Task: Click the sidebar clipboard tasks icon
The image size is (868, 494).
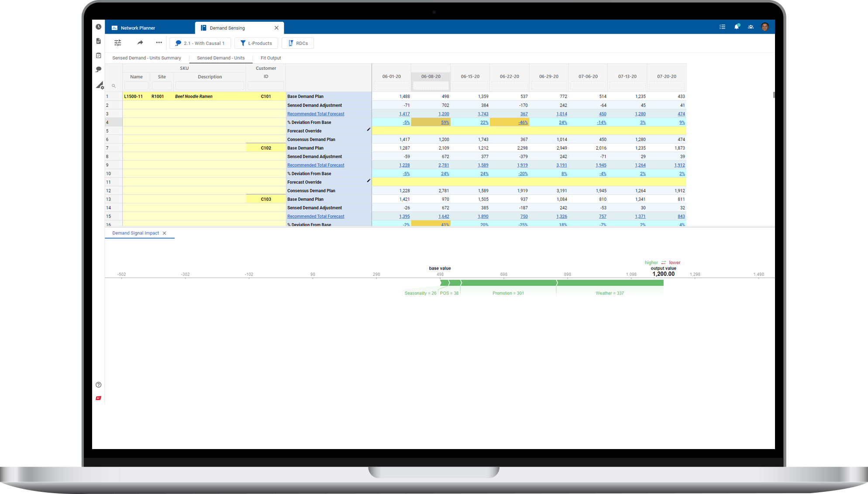Action: pos(99,55)
